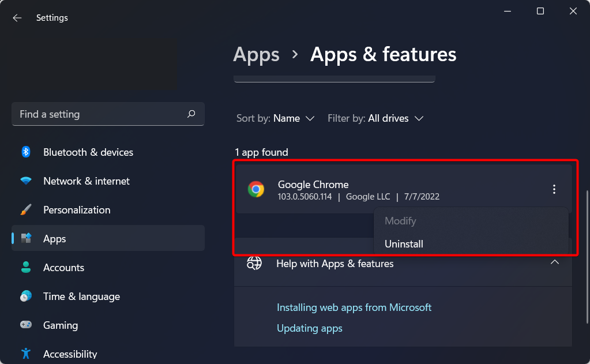Maximize the Settings window

coord(540,12)
